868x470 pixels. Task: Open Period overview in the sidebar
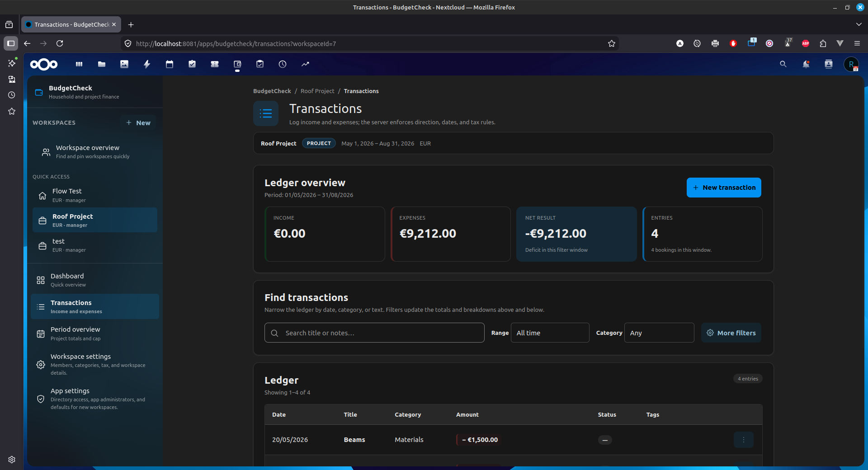click(x=95, y=334)
